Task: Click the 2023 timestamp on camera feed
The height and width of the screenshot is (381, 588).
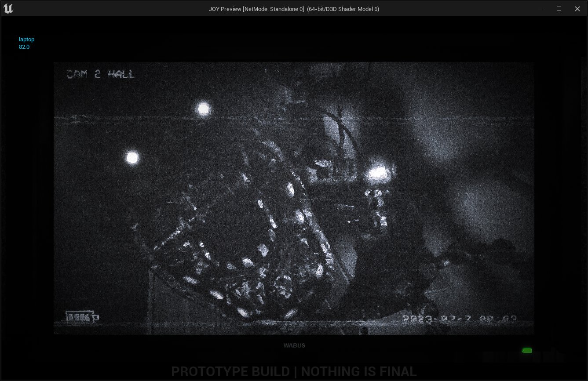Action: (459, 319)
